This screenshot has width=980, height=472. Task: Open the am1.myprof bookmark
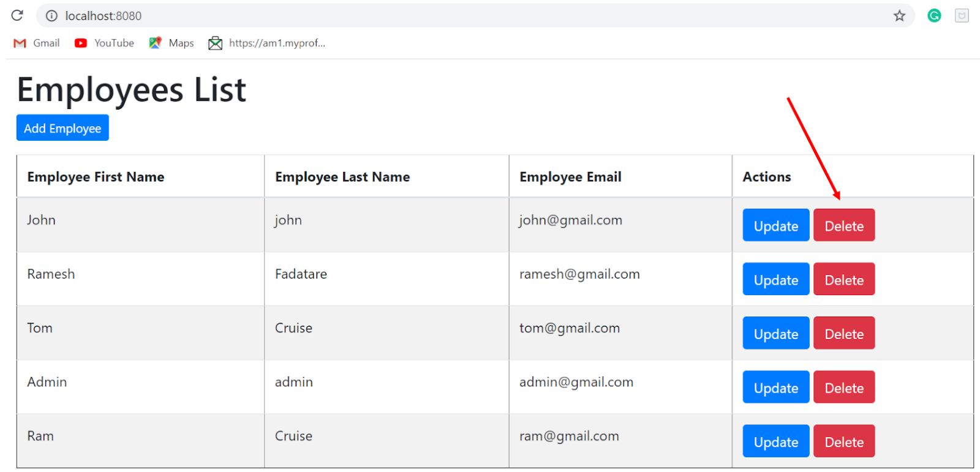[267, 43]
